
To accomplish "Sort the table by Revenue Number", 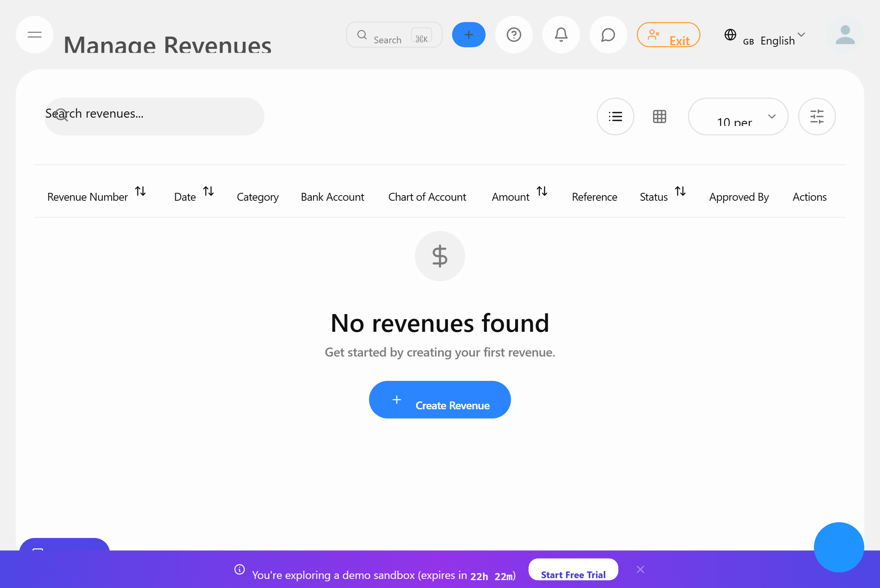I will tap(141, 192).
